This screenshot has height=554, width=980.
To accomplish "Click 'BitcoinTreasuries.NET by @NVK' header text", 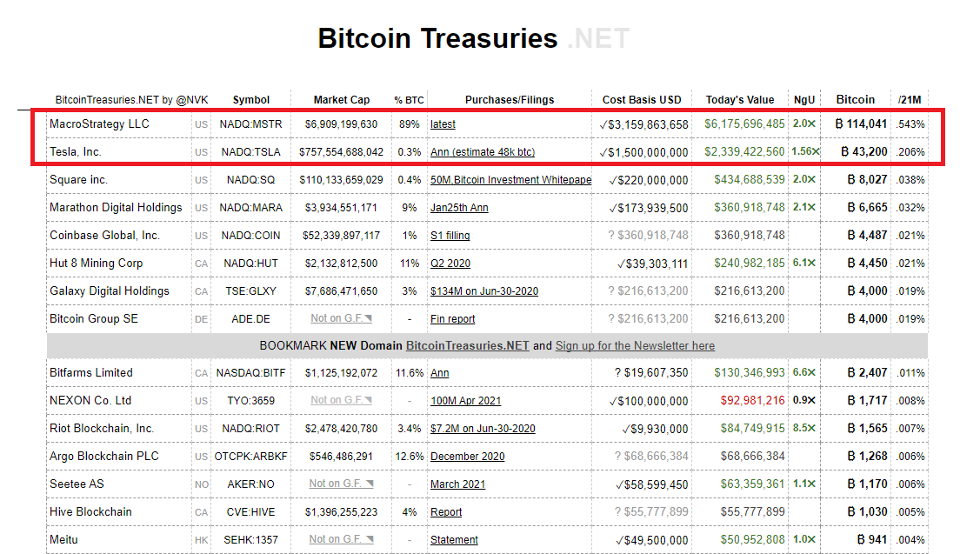I will [x=132, y=99].
